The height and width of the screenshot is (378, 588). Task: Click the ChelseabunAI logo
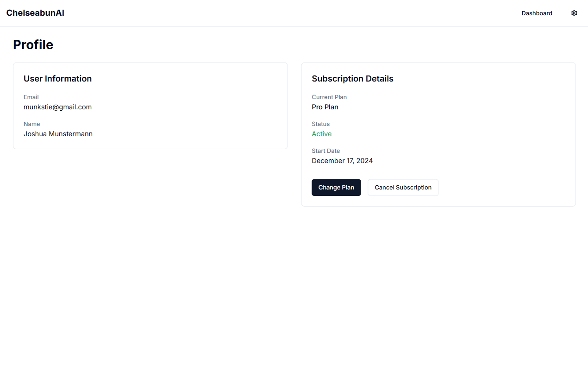pos(35,13)
